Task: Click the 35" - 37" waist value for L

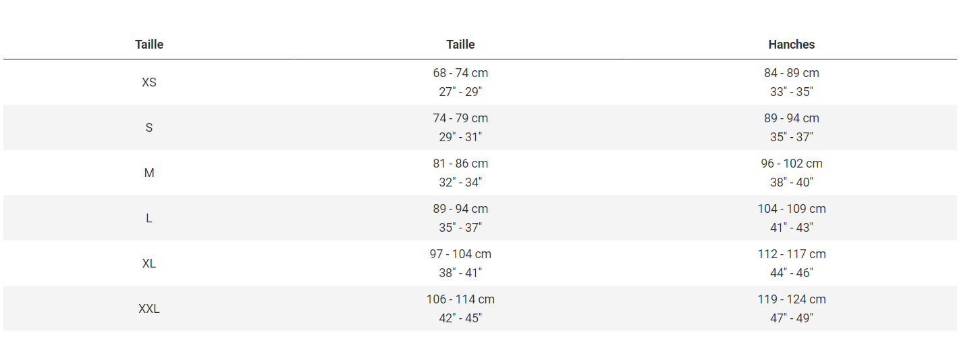Action: tap(460, 228)
